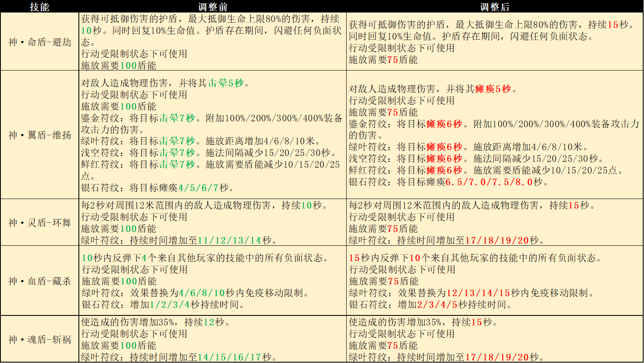
Task: Click the 调整前 column header
Action: 213,7
